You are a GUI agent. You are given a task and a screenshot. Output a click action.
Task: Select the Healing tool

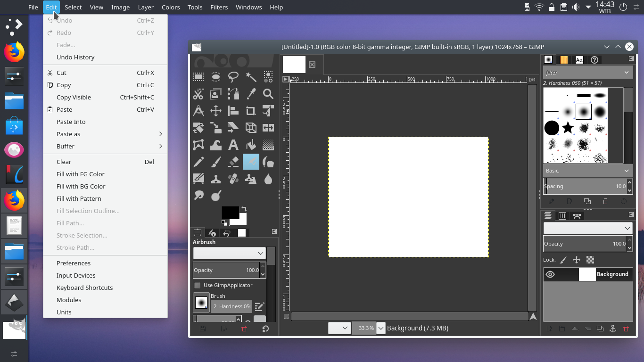tap(233, 179)
